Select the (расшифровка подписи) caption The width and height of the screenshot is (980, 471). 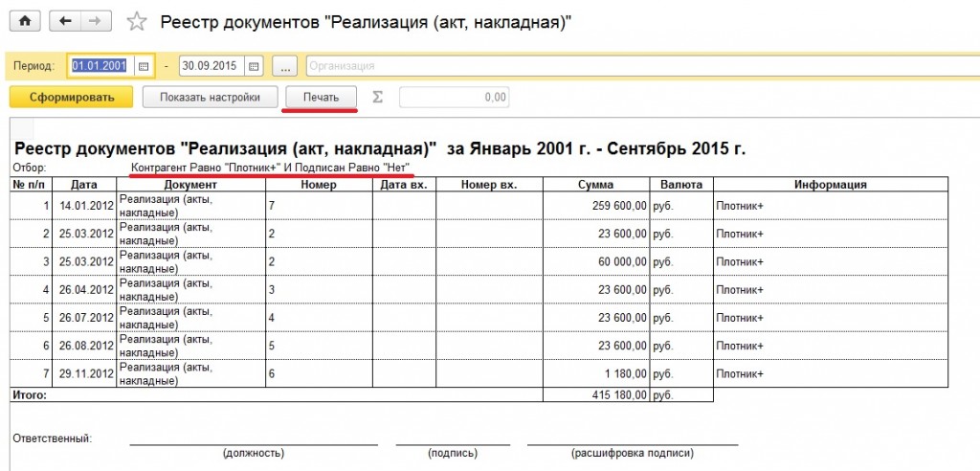[x=632, y=453]
